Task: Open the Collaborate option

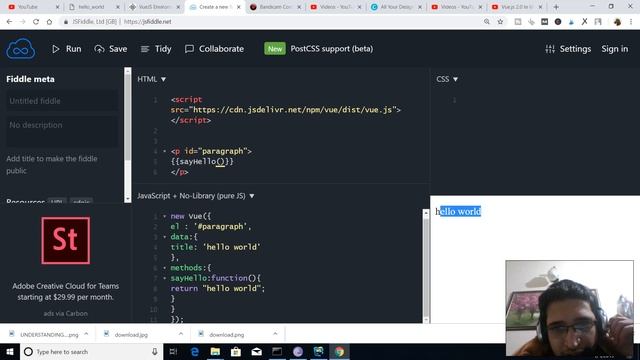Action: (x=214, y=49)
